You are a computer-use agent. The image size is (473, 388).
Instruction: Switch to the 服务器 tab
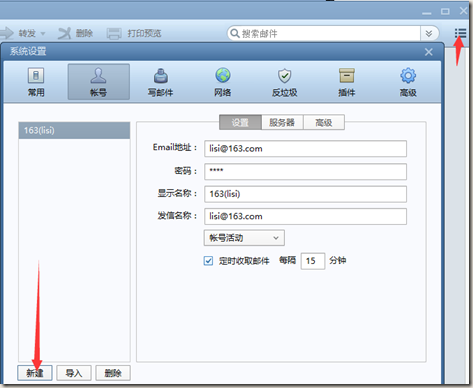click(x=282, y=123)
